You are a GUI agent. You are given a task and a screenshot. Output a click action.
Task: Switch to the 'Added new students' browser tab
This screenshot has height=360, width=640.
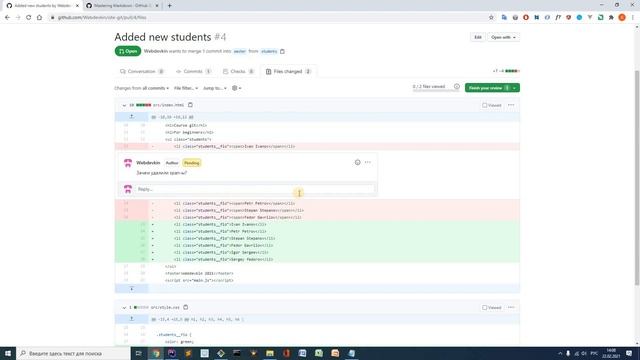[x=42, y=6]
